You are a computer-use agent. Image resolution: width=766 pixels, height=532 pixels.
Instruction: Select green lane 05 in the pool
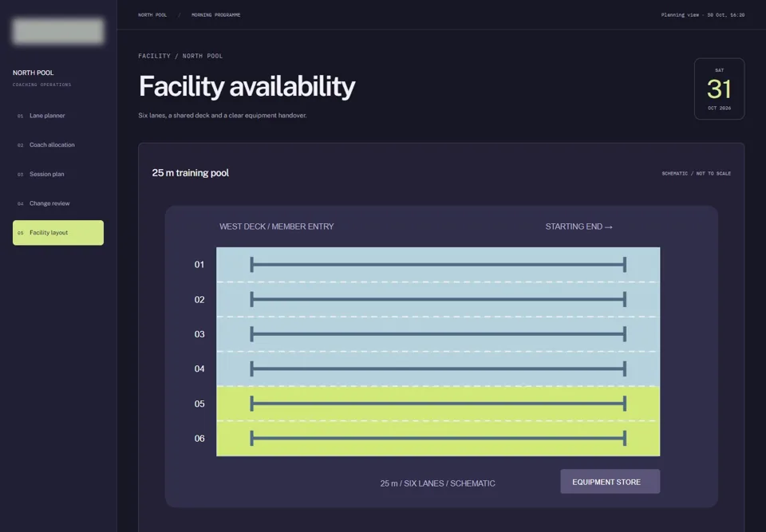pos(438,404)
